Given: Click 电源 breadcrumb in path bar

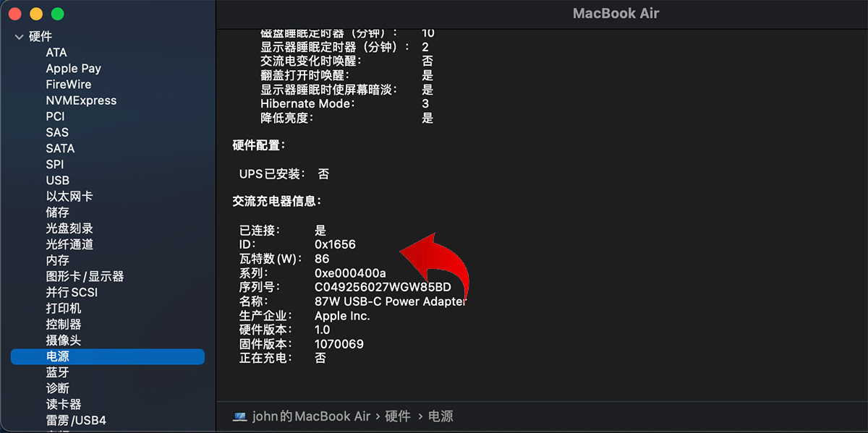Looking at the screenshot, I should [x=441, y=416].
